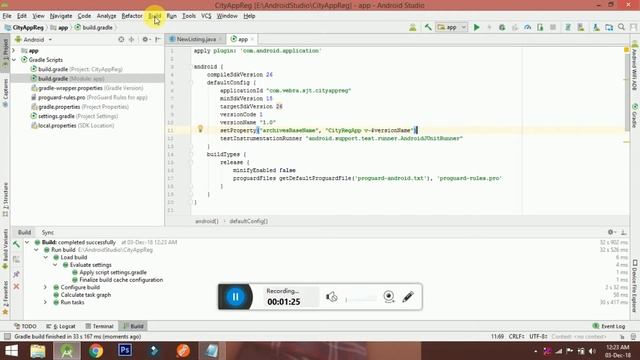Open the AVD Manager toolbar icon
This screenshot has width=640, height=360.
(x=580, y=27)
